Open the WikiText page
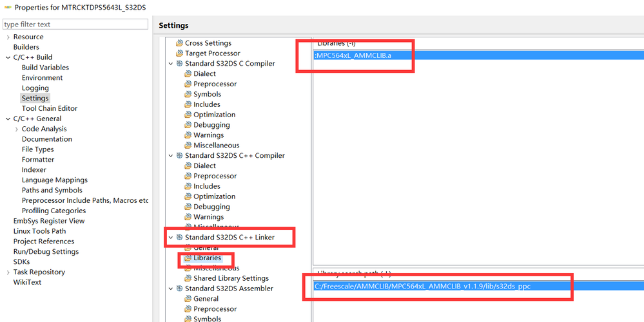Viewport: 644px width, 322px height. click(x=27, y=282)
